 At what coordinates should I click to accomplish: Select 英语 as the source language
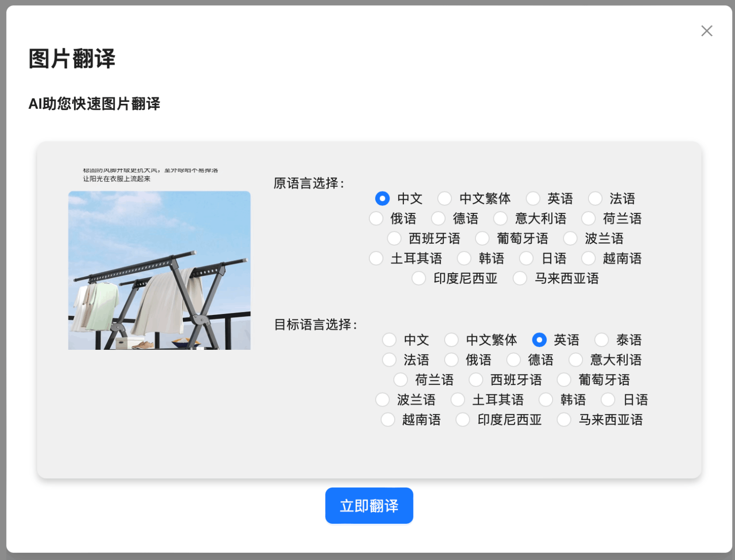click(533, 199)
